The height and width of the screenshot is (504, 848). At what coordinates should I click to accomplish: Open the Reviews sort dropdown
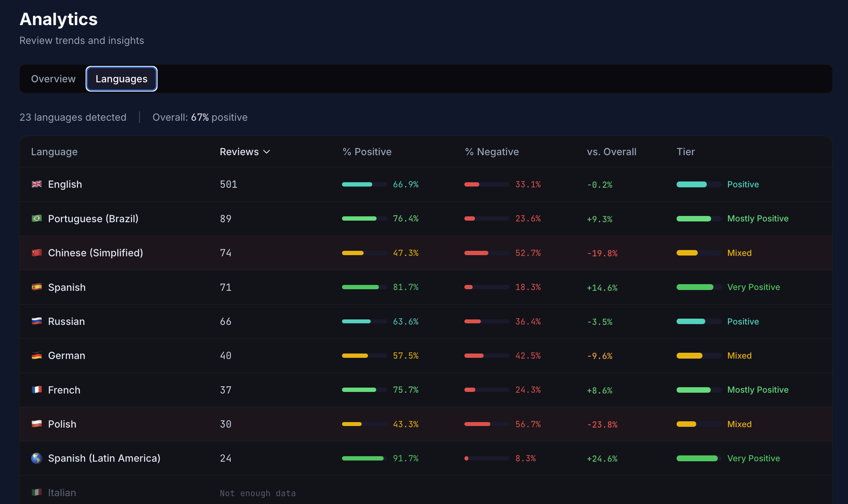(x=245, y=152)
